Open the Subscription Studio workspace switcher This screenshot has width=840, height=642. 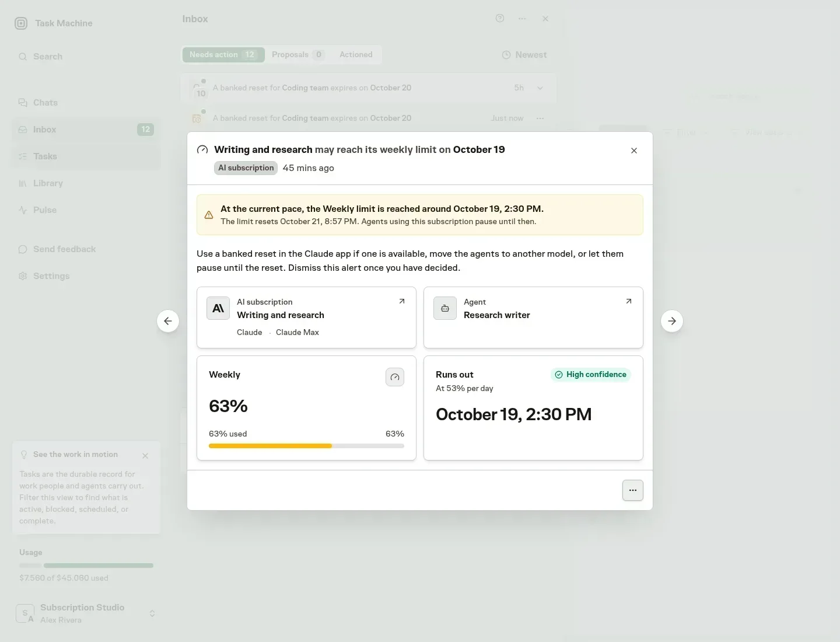pyautogui.click(x=86, y=613)
